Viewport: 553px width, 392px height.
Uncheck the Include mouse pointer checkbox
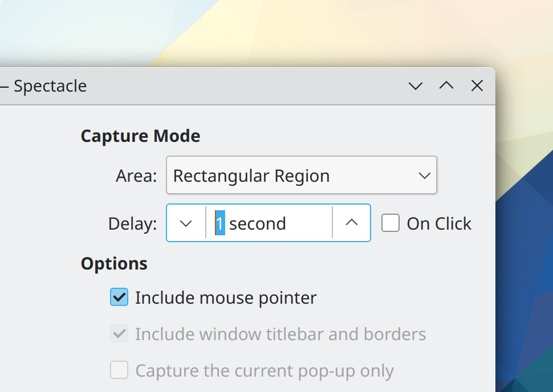click(x=119, y=297)
